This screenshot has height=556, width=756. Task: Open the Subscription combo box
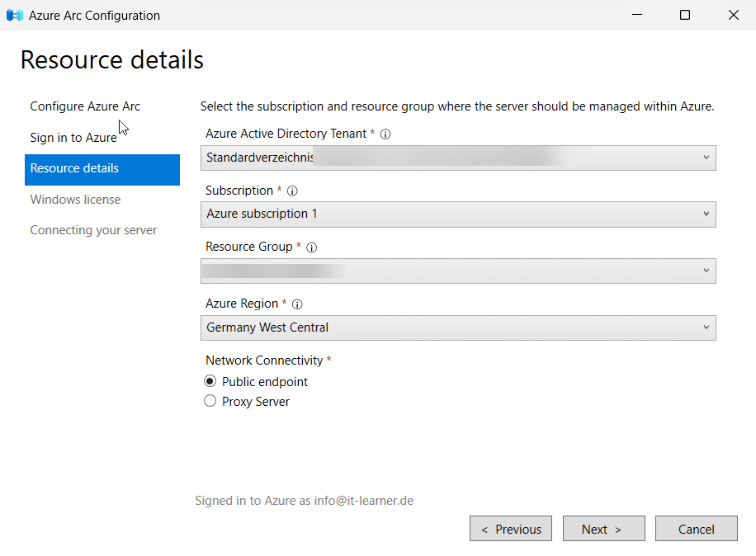point(458,214)
